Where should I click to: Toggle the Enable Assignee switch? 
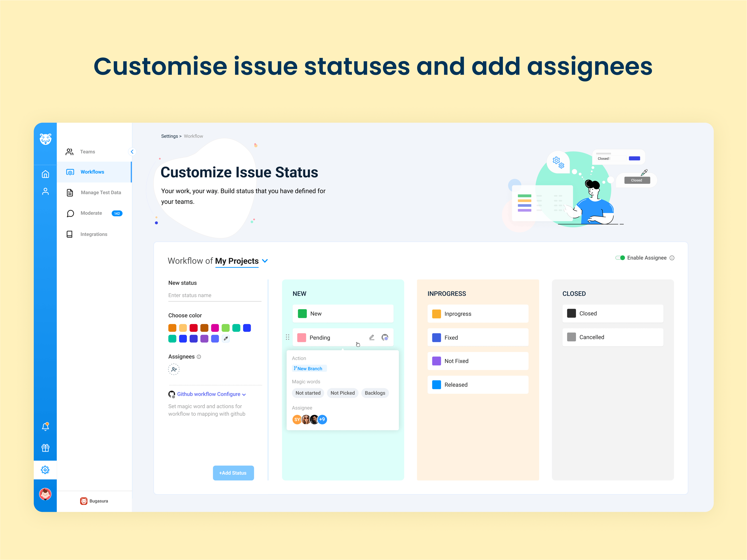[620, 258]
